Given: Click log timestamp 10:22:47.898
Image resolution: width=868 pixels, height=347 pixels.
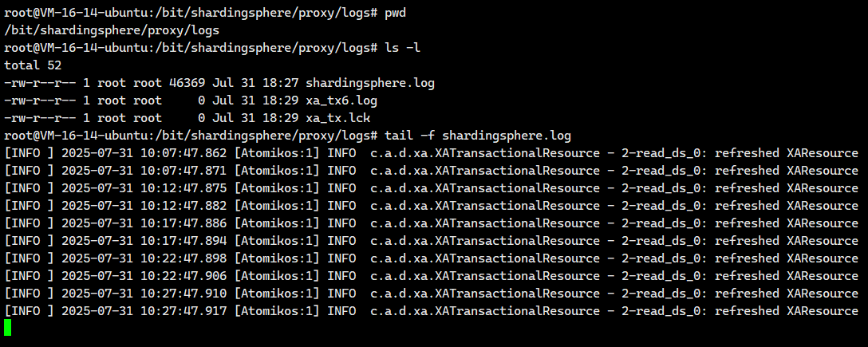Looking at the screenshot, I should (183, 258).
